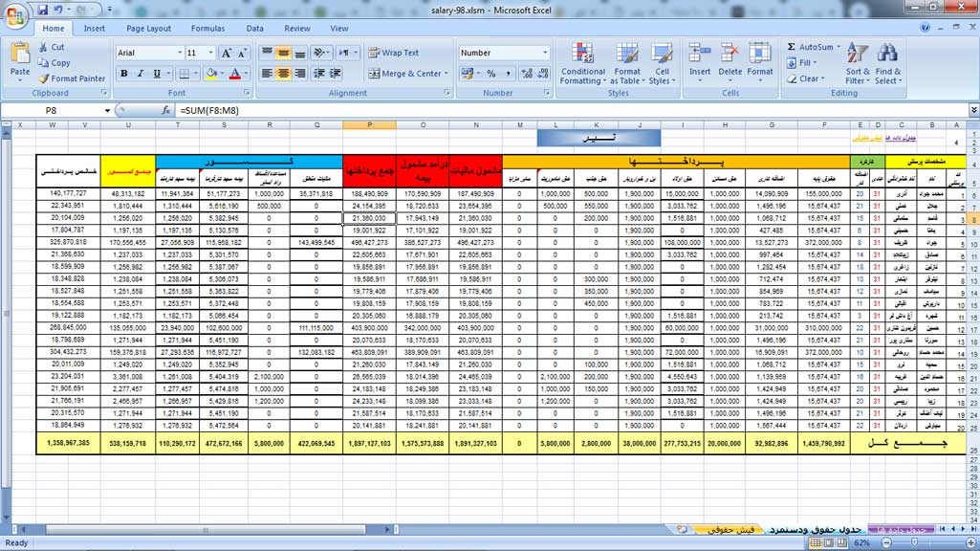Open the Formulas ribbon tab

coord(207,29)
